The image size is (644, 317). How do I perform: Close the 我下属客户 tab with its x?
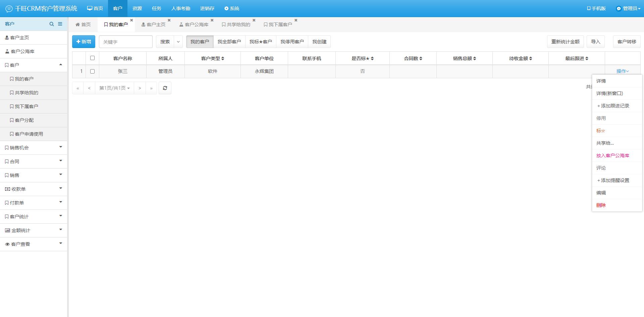(x=296, y=20)
